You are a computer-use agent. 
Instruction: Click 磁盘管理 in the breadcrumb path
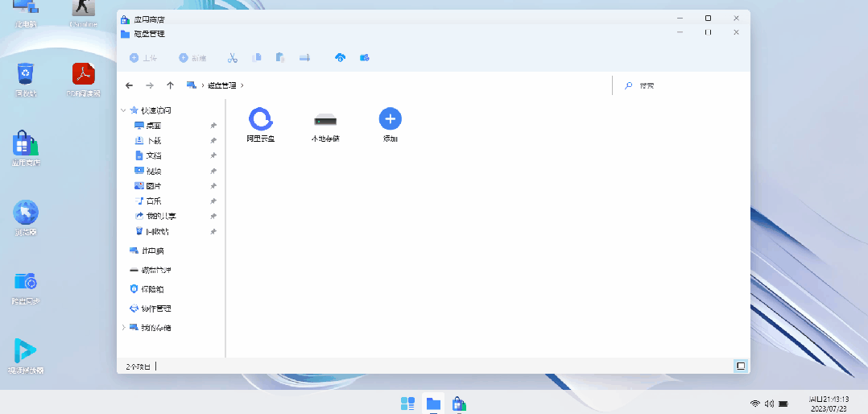[222, 86]
